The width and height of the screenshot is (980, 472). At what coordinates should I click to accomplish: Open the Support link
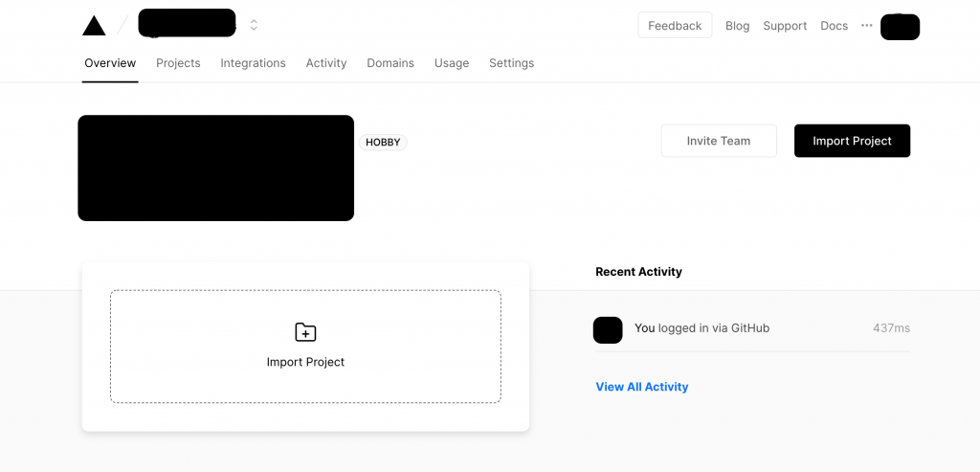(x=785, y=26)
